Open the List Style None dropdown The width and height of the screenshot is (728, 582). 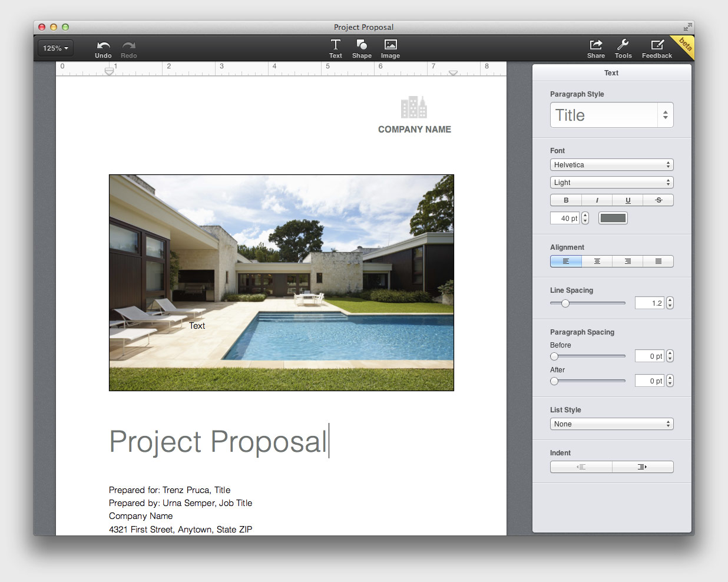point(611,424)
